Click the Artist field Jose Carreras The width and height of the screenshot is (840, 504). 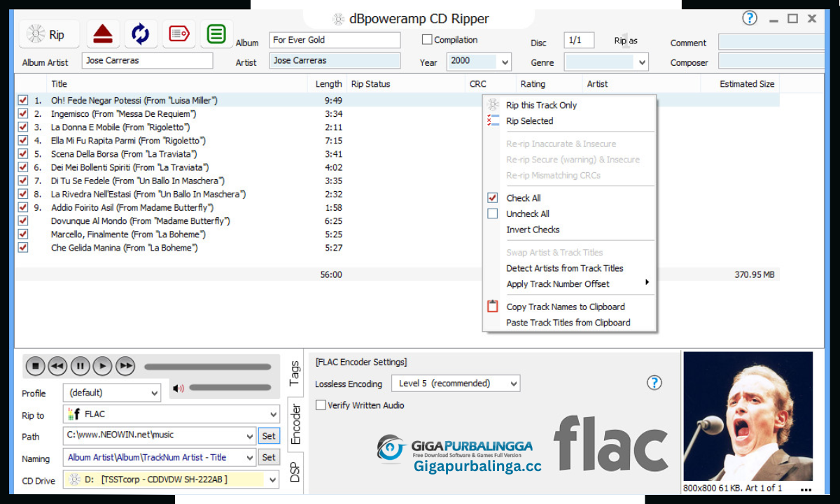pyautogui.click(x=335, y=61)
